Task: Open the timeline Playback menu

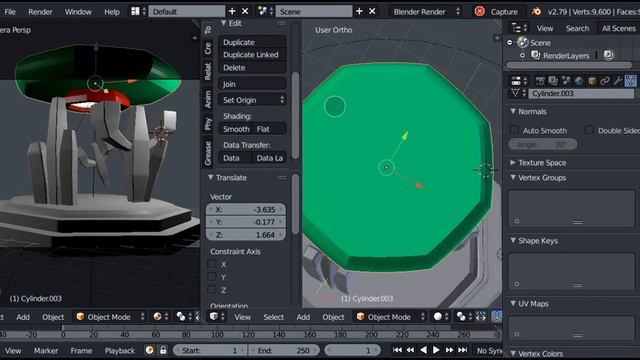Action: 119,350
